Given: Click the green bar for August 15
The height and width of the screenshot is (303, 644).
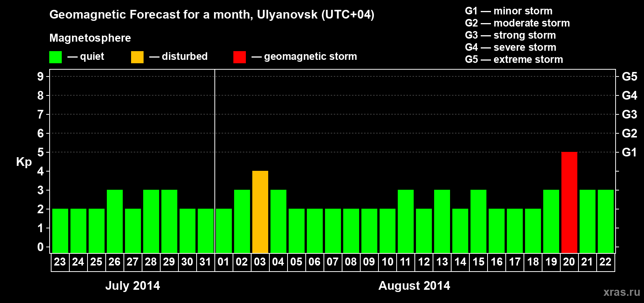Looking at the screenshot, I should coord(478,221).
